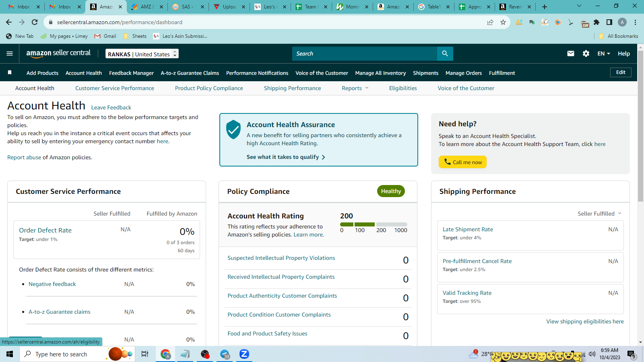The image size is (644, 362).
Task: Open the Chrome profile avatar
Action: pos(622,22)
